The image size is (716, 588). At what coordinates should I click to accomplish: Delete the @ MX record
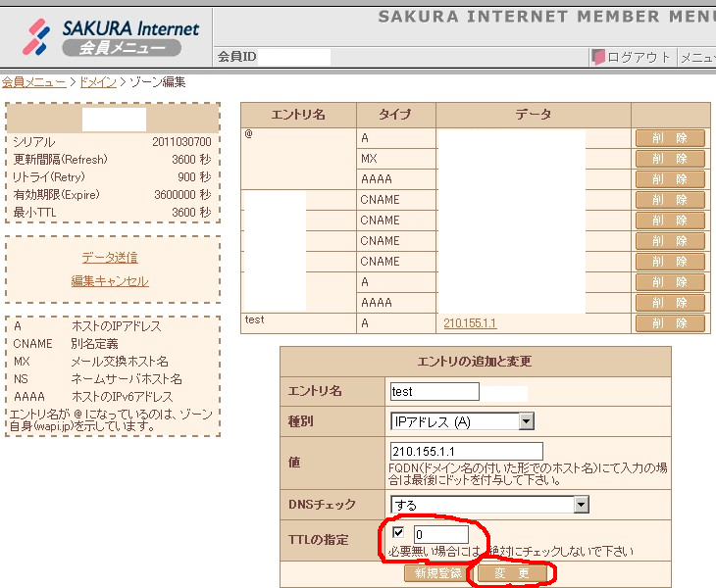tap(670, 159)
